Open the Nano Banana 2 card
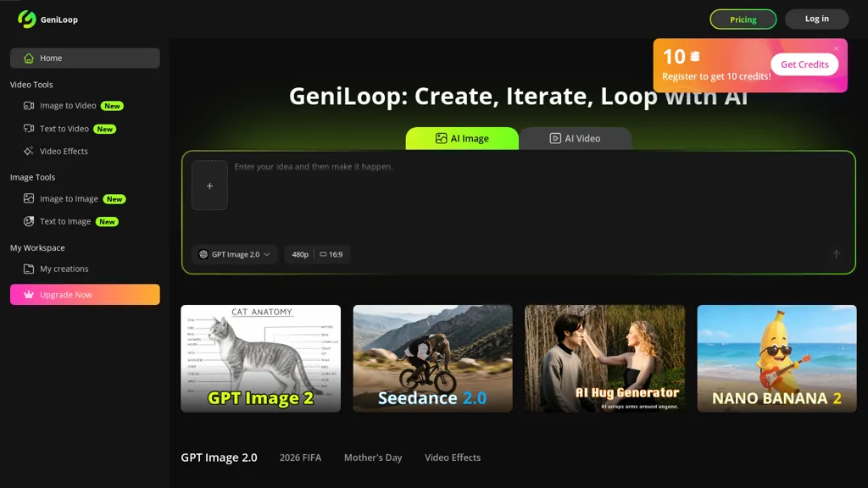Screen dimensions: 868x488 coord(776,358)
